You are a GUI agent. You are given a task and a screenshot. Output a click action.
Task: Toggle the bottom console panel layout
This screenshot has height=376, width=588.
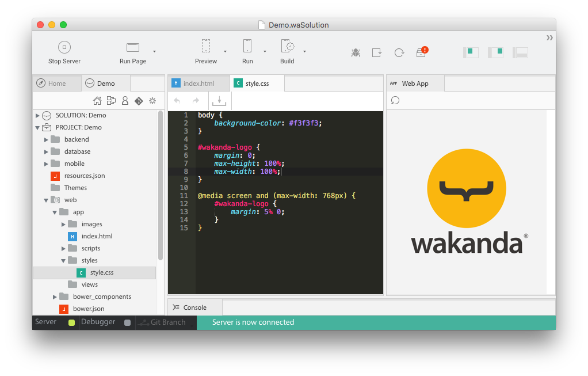(520, 52)
